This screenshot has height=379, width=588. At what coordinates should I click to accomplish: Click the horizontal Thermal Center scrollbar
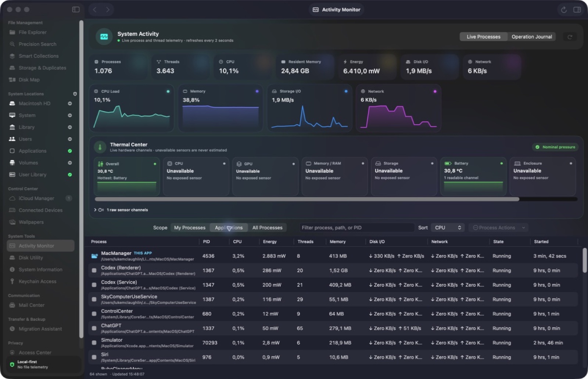tap(307, 199)
